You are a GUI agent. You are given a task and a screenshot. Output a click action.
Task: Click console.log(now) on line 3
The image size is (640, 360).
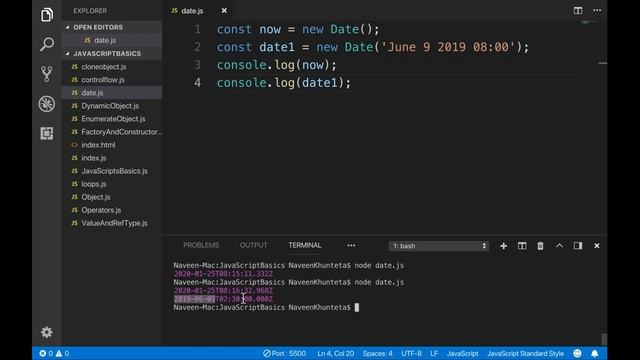pos(276,65)
